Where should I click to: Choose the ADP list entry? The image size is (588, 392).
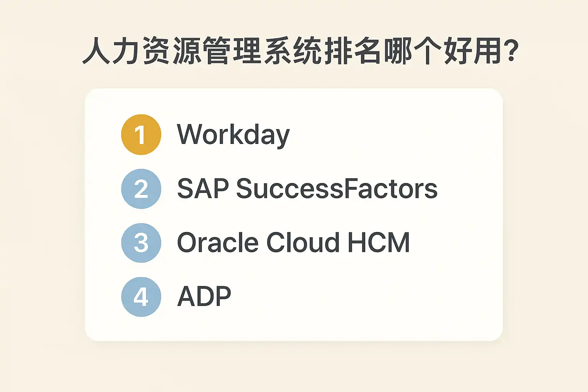click(204, 297)
